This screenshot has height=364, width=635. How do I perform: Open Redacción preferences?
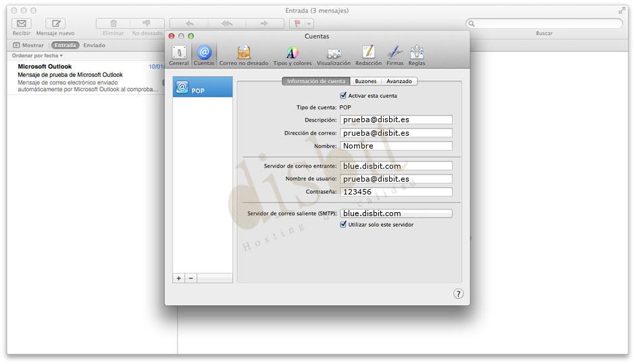[368, 53]
